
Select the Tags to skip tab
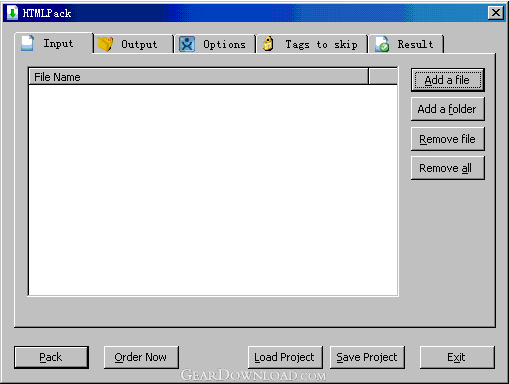312,44
